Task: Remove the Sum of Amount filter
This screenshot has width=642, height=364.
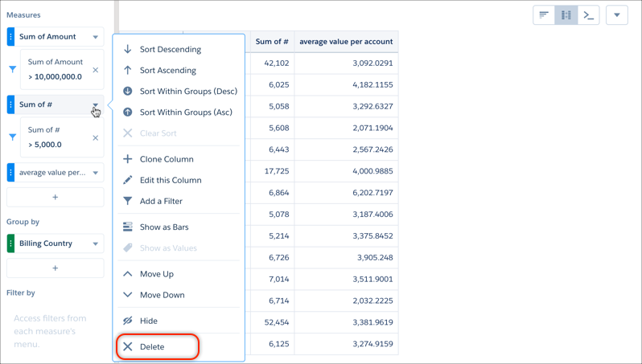Action: tap(96, 70)
